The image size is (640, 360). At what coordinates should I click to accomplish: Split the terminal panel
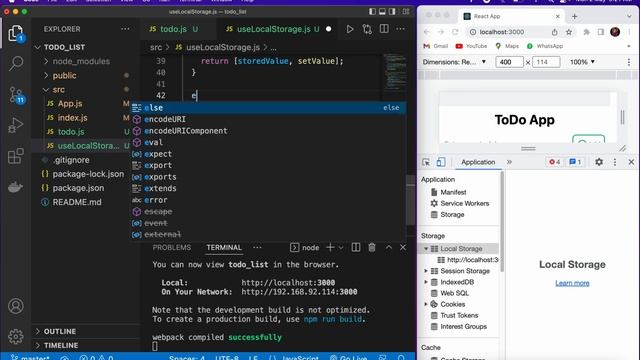[356, 247]
